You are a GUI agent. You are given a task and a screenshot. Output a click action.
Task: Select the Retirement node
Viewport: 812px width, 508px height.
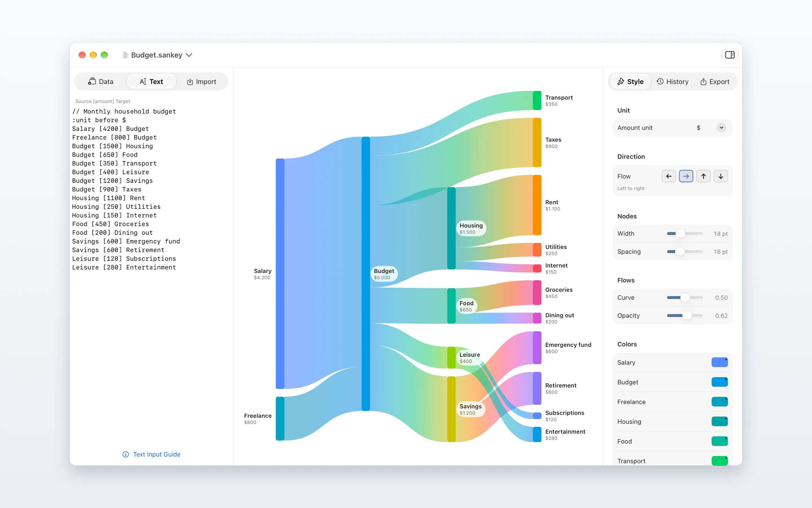point(537,388)
